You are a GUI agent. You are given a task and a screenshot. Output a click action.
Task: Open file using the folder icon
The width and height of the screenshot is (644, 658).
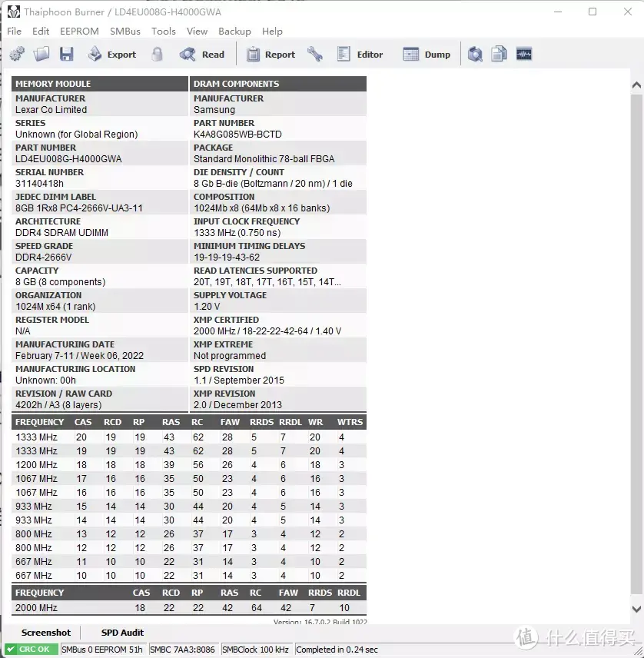click(41, 55)
